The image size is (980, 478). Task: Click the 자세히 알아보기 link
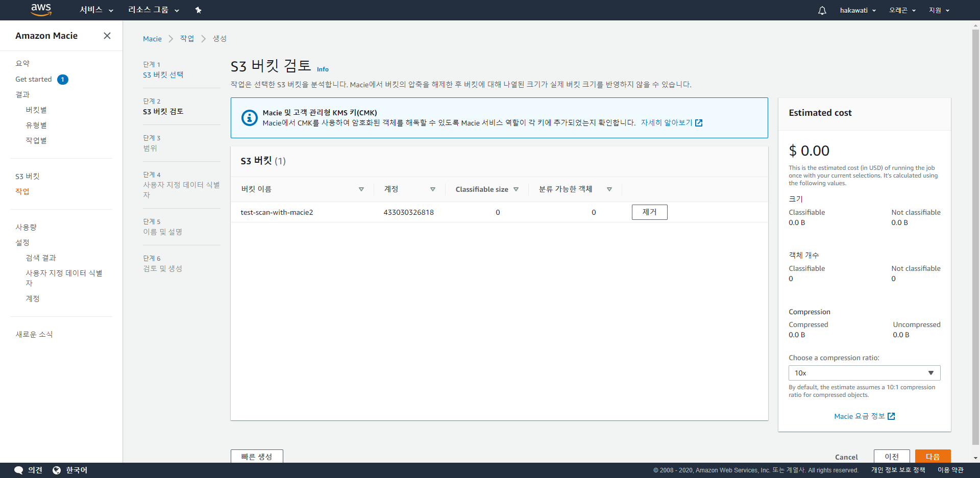point(672,122)
